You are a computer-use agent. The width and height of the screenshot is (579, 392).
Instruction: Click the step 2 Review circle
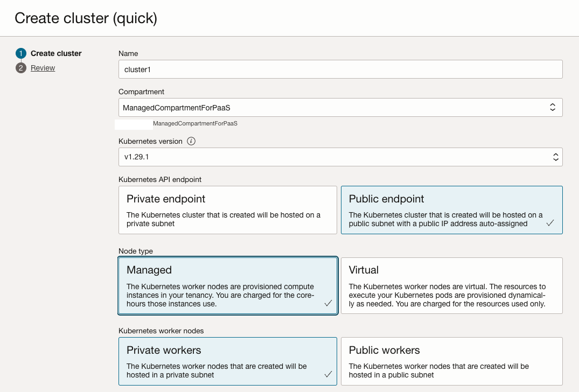pos(20,68)
